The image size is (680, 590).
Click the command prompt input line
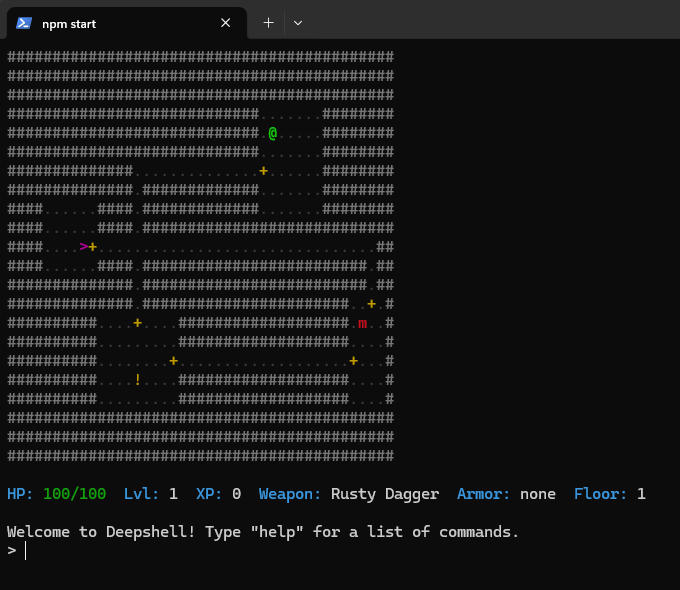(340, 551)
